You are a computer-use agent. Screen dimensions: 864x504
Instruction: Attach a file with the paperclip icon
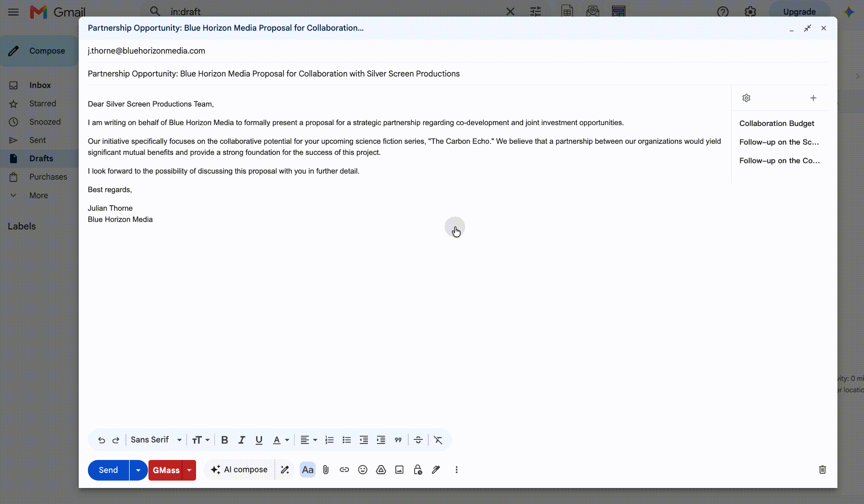click(x=326, y=470)
